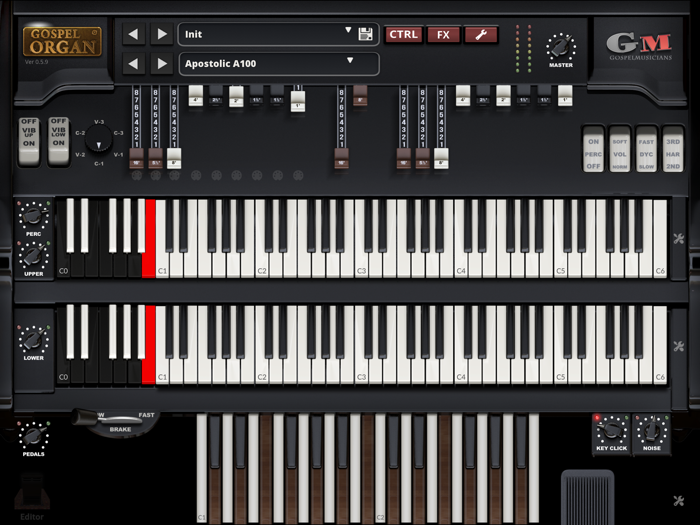
Task: Adjust the PEDALS volume knob
Action: [33, 436]
